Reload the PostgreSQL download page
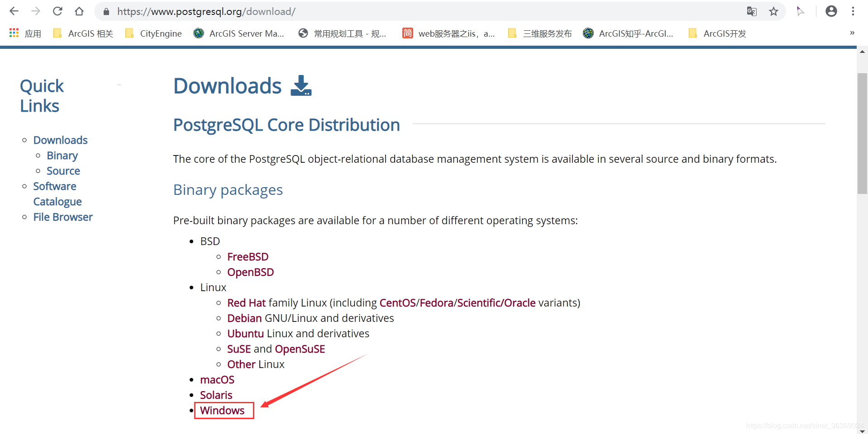Viewport: 868px width, 434px height. 57,11
